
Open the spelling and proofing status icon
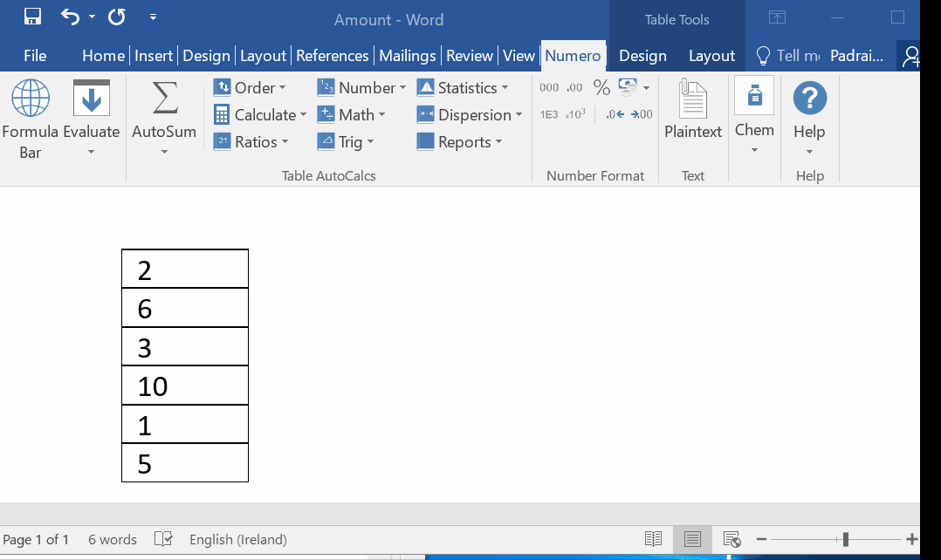pos(163,539)
